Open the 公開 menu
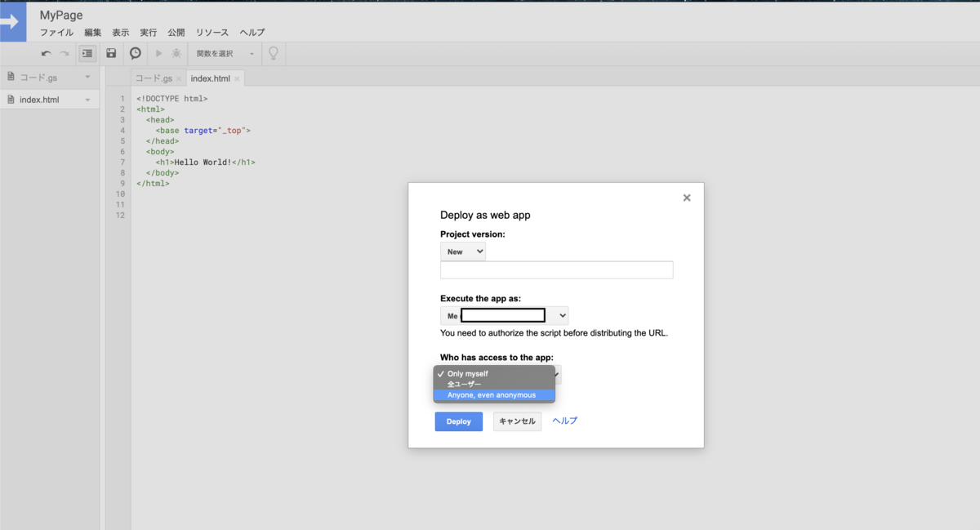The height and width of the screenshot is (530, 980). tap(176, 33)
